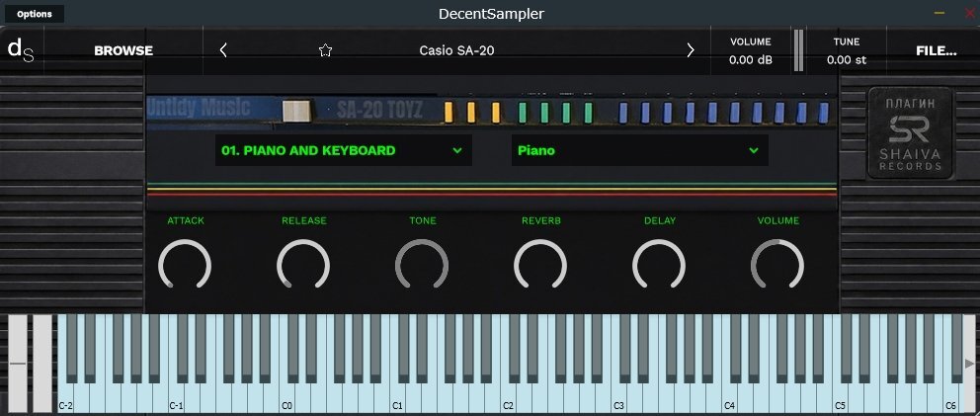Click the DELAY label

pyautogui.click(x=660, y=220)
